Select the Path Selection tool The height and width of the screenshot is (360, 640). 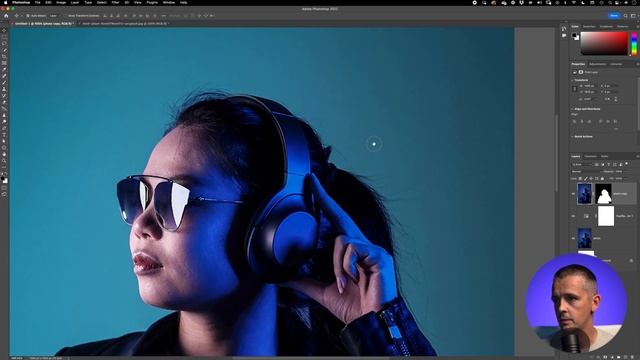click(x=4, y=141)
